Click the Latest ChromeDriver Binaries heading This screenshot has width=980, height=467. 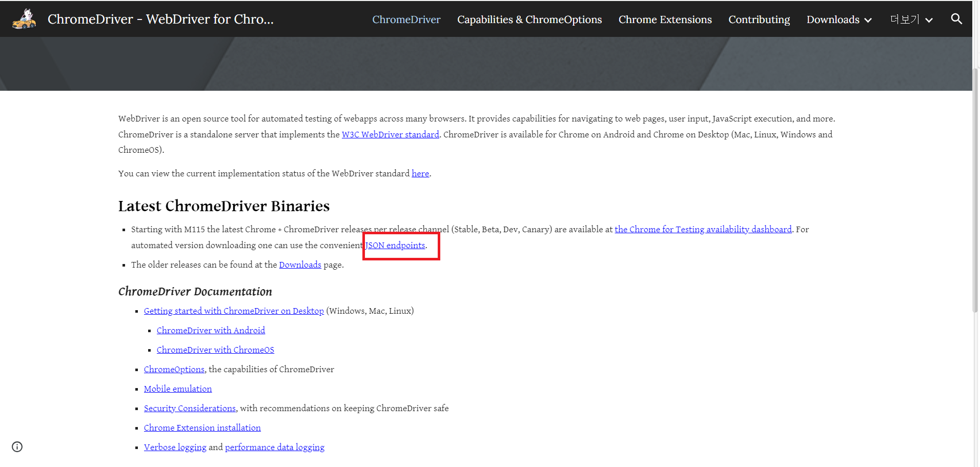pyautogui.click(x=224, y=206)
